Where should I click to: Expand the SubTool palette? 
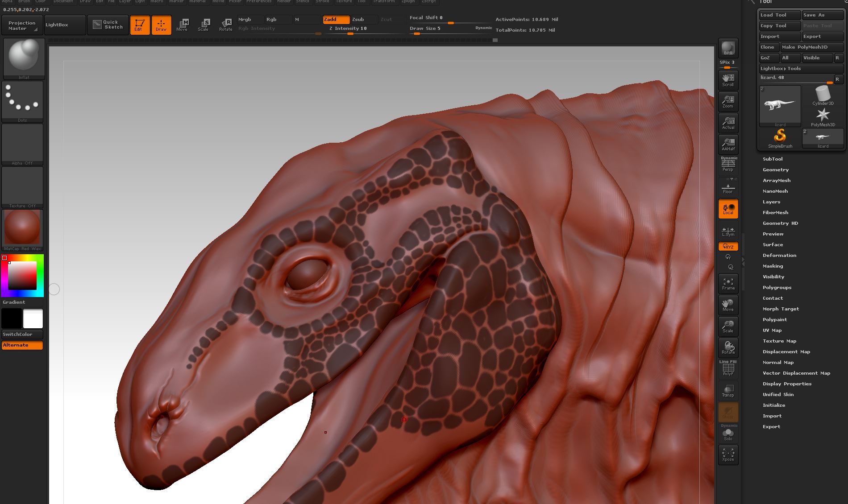pos(773,159)
